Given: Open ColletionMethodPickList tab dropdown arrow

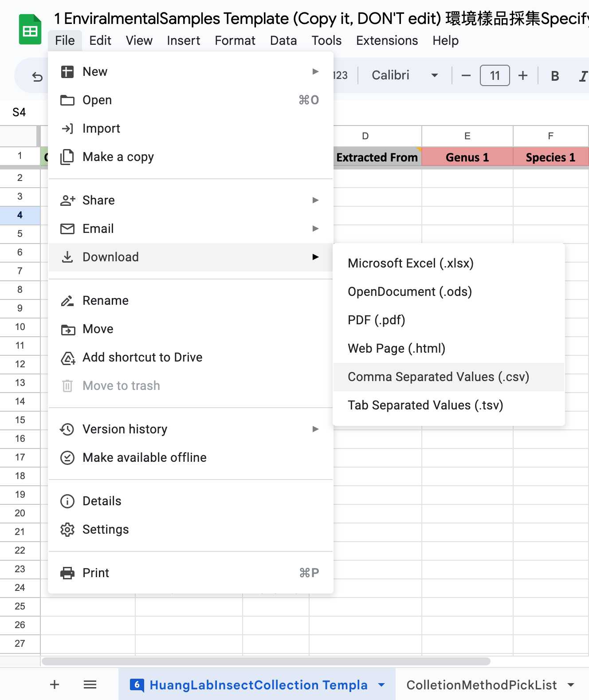Looking at the screenshot, I should tap(571, 685).
